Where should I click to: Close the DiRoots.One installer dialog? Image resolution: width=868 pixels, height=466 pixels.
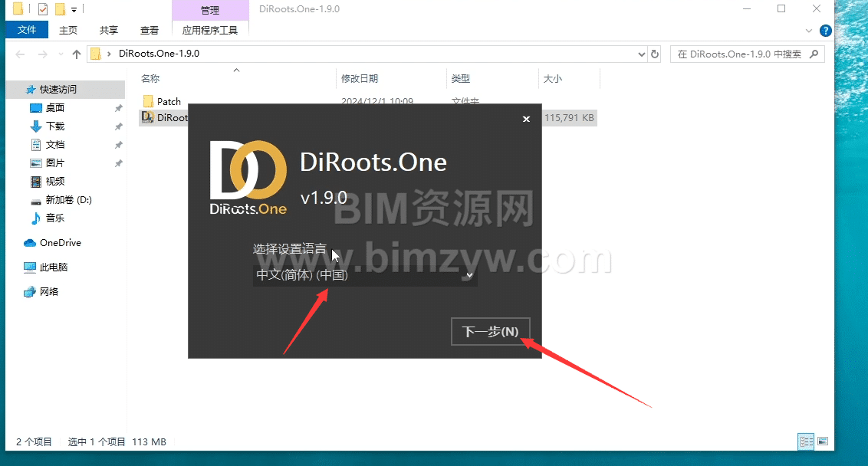point(527,119)
